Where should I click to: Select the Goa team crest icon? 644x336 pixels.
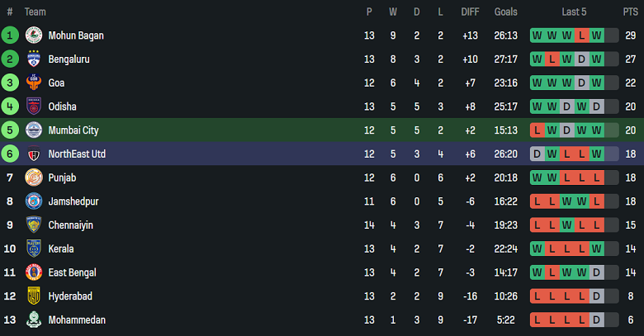click(x=34, y=83)
